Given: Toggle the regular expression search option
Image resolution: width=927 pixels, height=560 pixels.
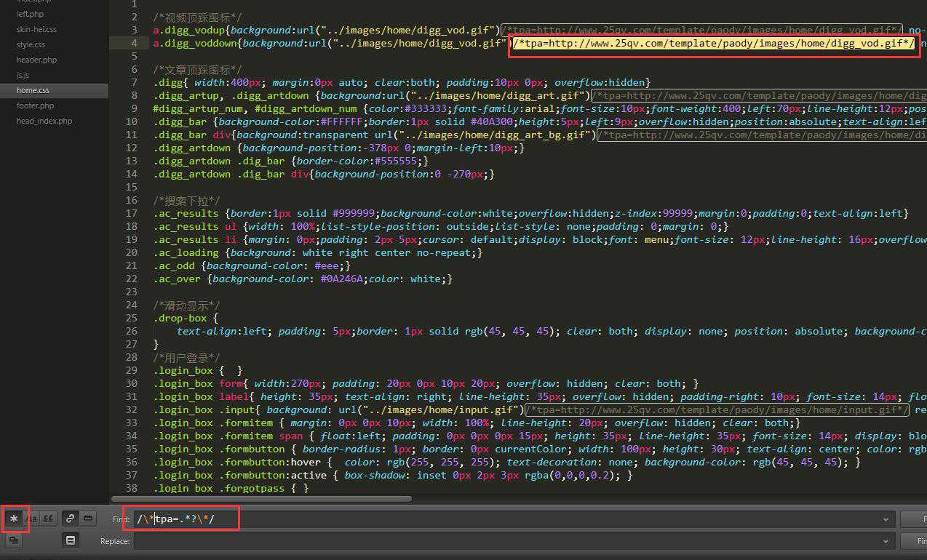Looking at the screenshot, I should [x=14, y=519].
